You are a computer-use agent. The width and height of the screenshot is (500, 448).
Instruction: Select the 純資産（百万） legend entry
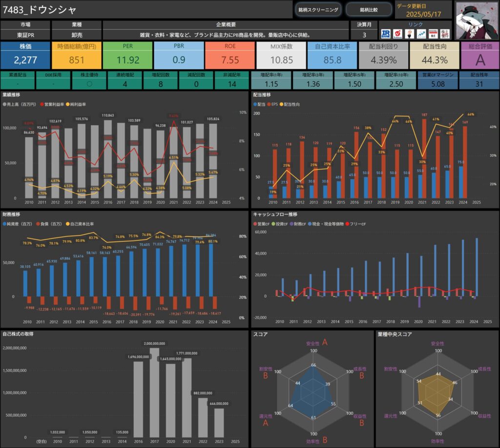point(18,224)
